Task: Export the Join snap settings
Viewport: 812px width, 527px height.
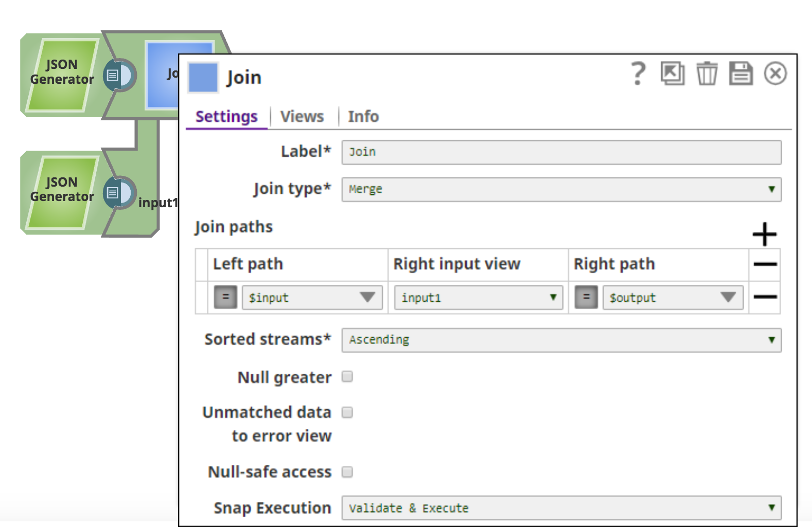Action: (672, 74)
